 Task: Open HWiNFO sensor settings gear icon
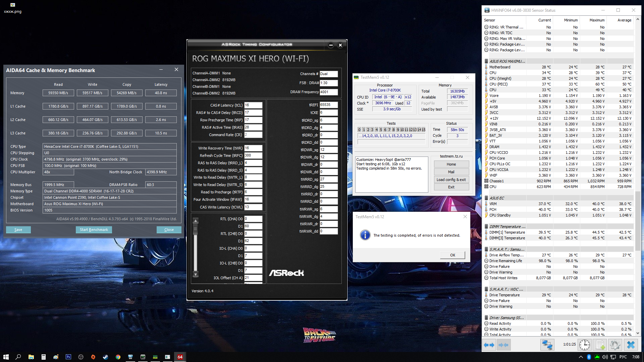[615, 345]
